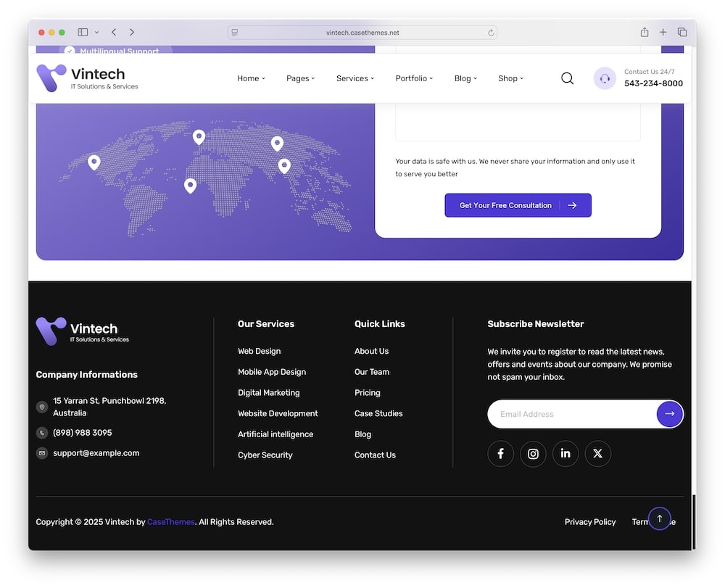Viewport: 725px width, 588px height.
Task: Expand the Blog menu in header
Action: click(465, 78)
